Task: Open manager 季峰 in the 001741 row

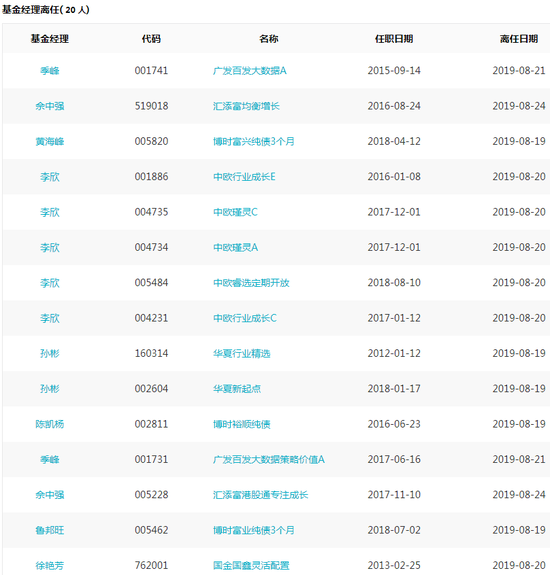Action: pos(50,70)
